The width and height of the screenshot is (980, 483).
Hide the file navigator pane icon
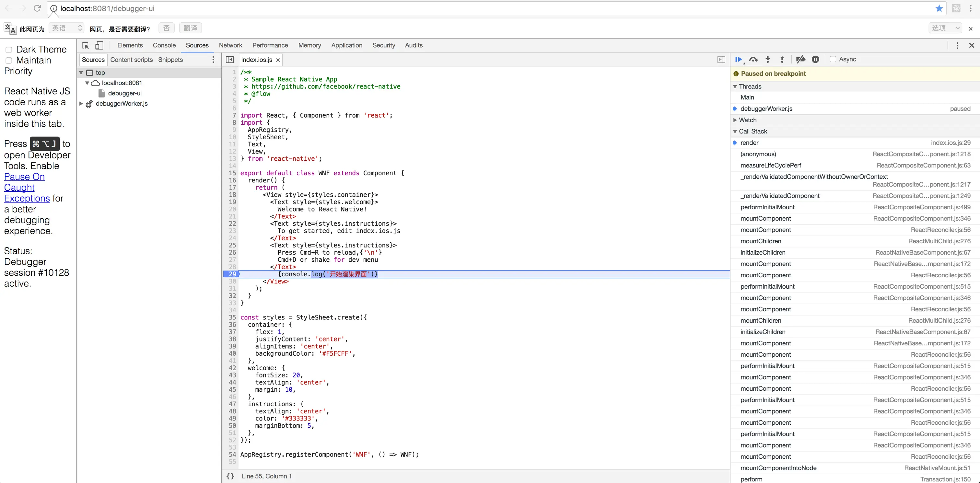pyautogui.click(x=229, y=60)
